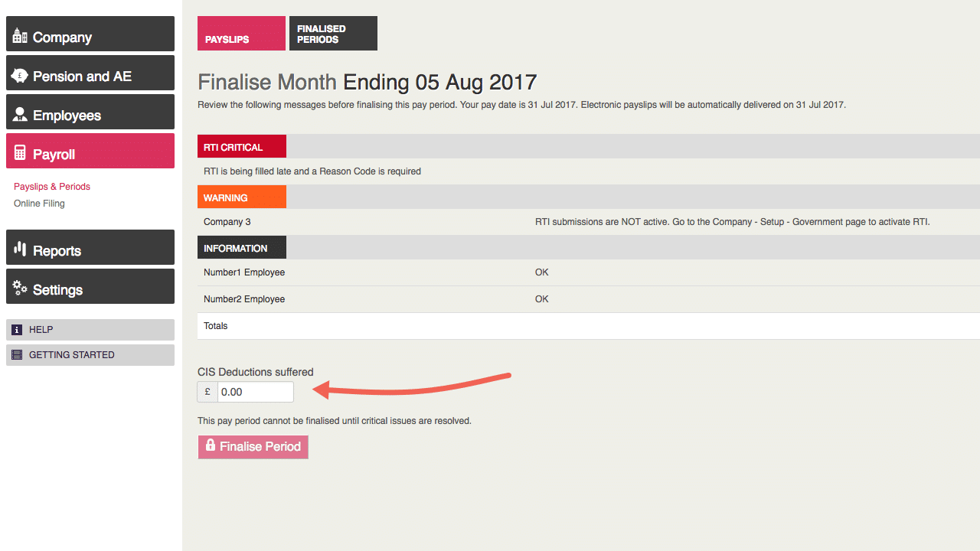The height and width of the screenshot is (551, 980).
Task: Click the Employees person icon
Action: coord(20,115)
